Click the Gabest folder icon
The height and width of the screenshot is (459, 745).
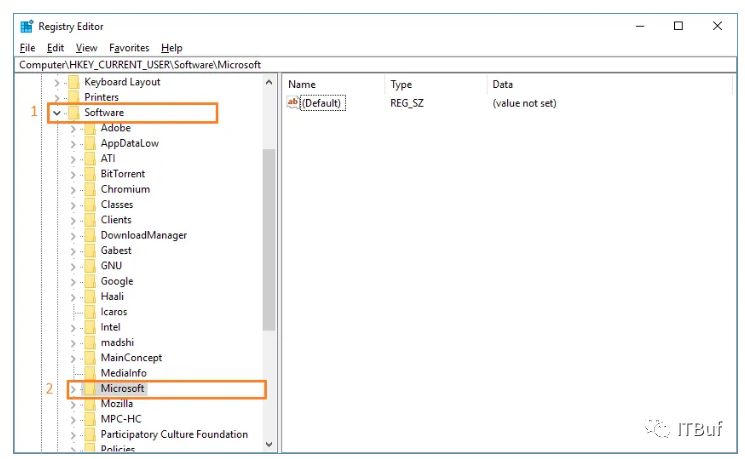(90, 251)
